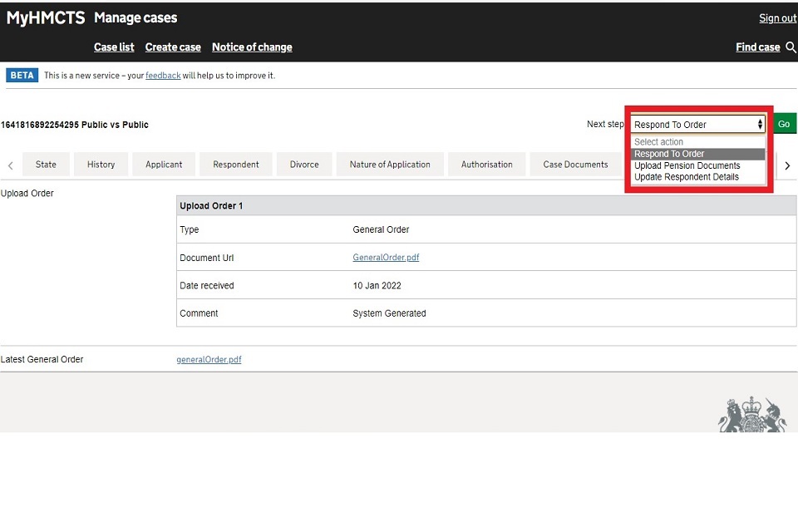Open the Next step dropdown
798x532 pixels.
[x=697, y=125]
